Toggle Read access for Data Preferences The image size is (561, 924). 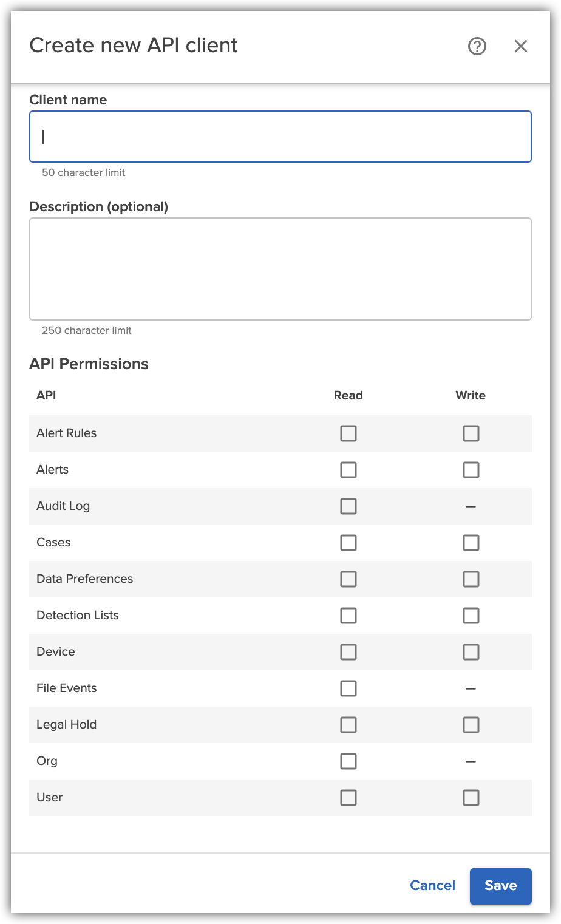[348, 579]
